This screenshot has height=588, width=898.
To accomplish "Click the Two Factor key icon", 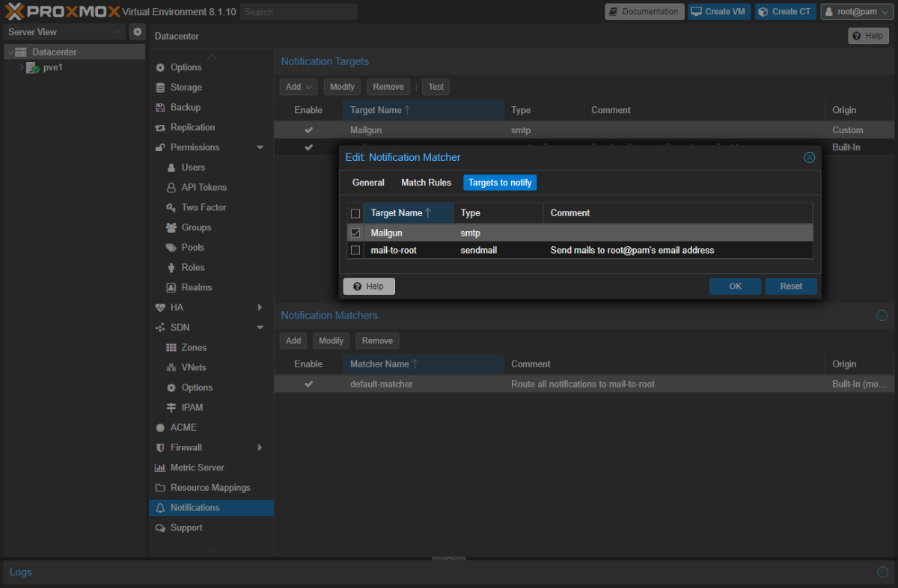I will [171, 207].
